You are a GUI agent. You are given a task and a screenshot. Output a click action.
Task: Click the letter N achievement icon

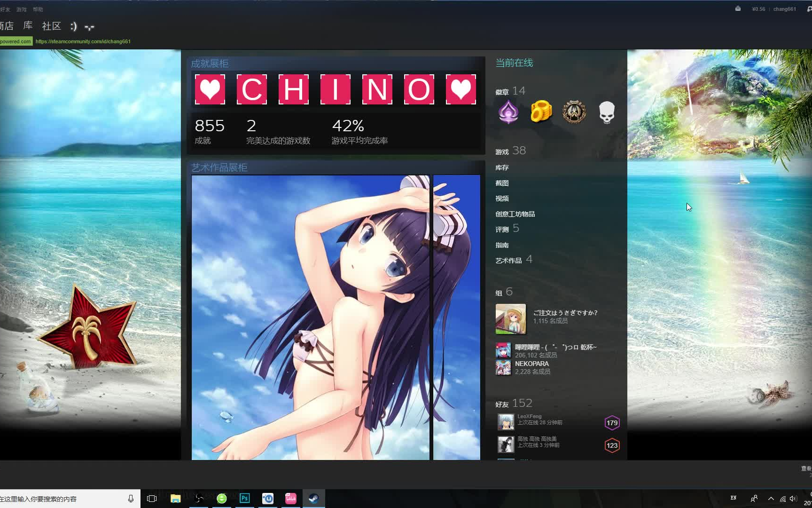[x=377, y=89]
